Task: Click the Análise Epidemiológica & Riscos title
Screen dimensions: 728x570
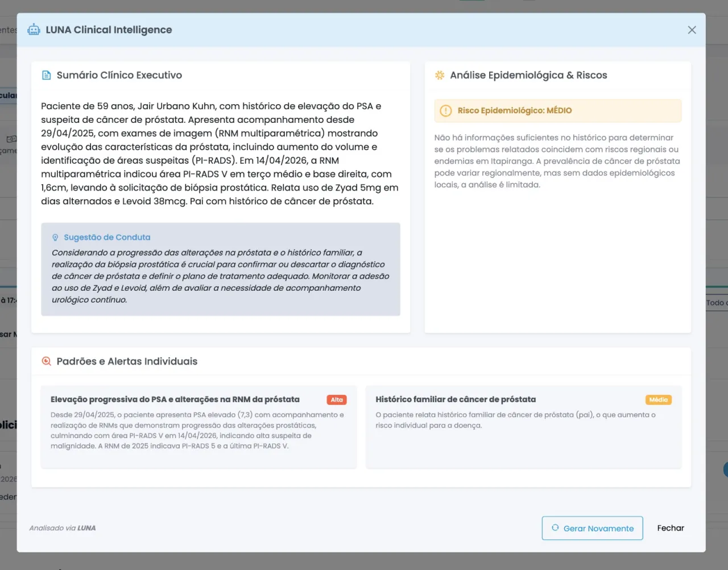Action: (528, 75)
